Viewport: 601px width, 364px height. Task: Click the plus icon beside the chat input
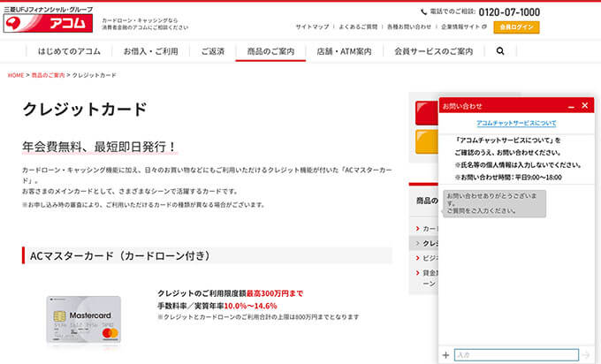point(445,354)
